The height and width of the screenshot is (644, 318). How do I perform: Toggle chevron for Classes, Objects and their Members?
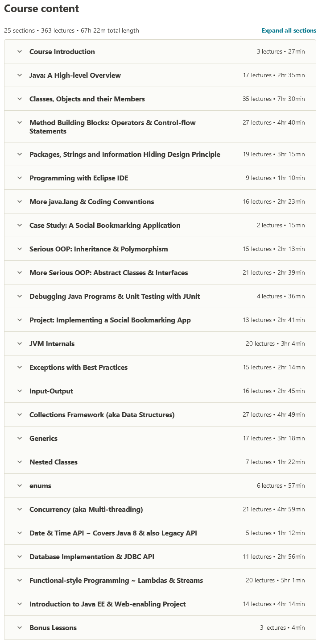(x=20, y=99)
